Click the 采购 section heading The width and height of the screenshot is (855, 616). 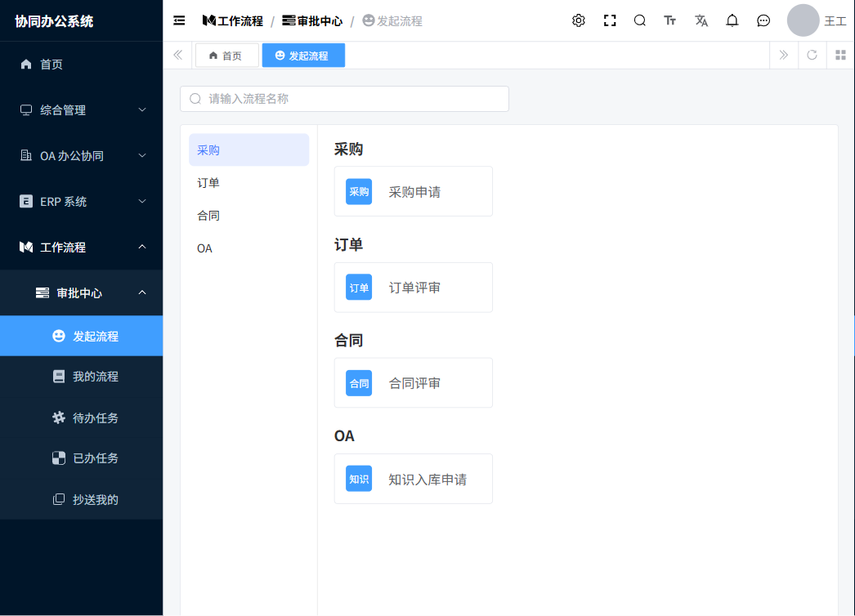[348, 149]
